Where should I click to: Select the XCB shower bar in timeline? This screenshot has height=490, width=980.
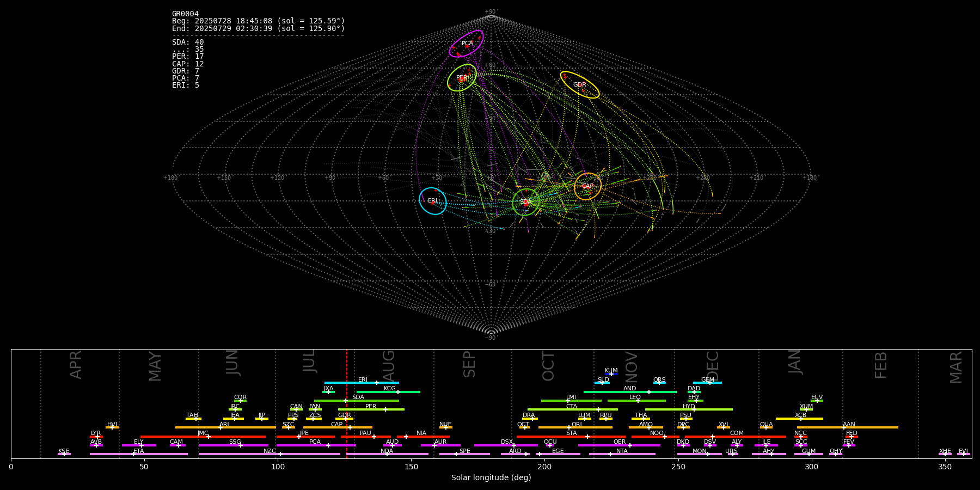pyautogui.click(x=799, y=419)
